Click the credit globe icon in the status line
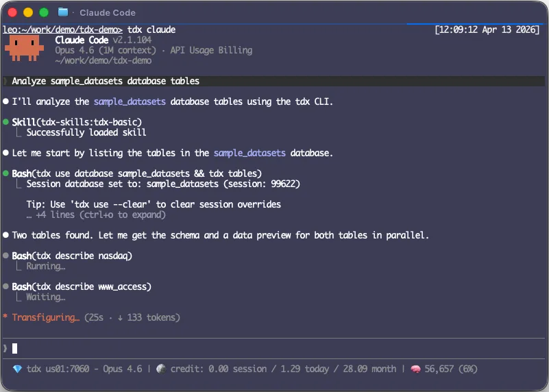The width and height of the screenshot is (549, 392). 161,369
